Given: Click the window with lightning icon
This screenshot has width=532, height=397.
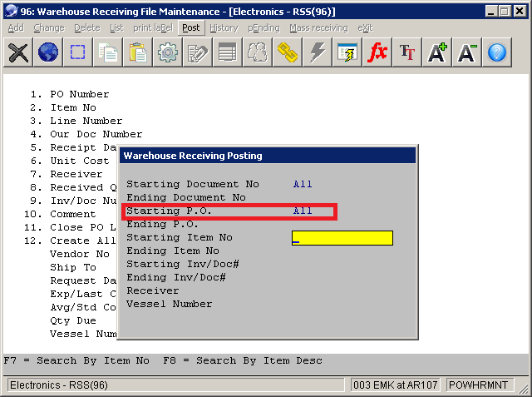Looking at the screenshot, I should pos(347,52).
